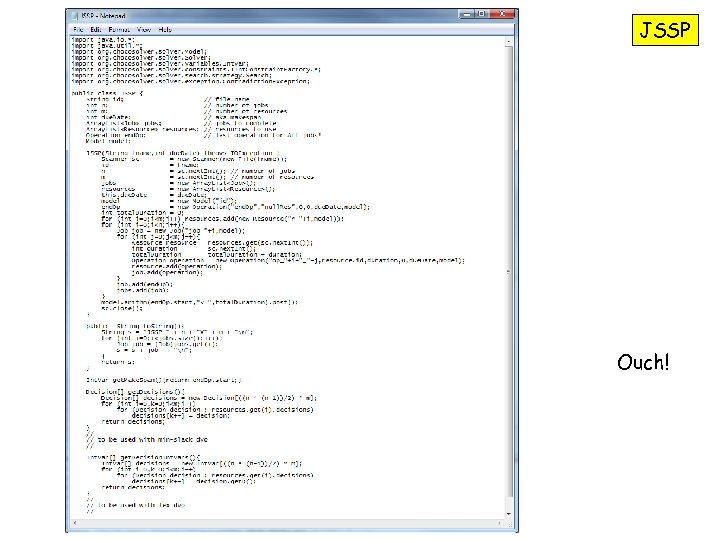
Task: Click the "return s;" line
Action: (x=118, y=362)
